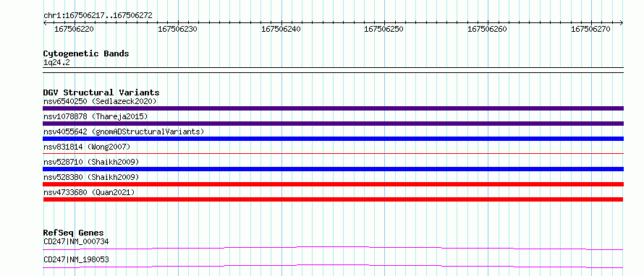
Task: Click the magenta transcript line for NM_198053
Action: (333, 266)
